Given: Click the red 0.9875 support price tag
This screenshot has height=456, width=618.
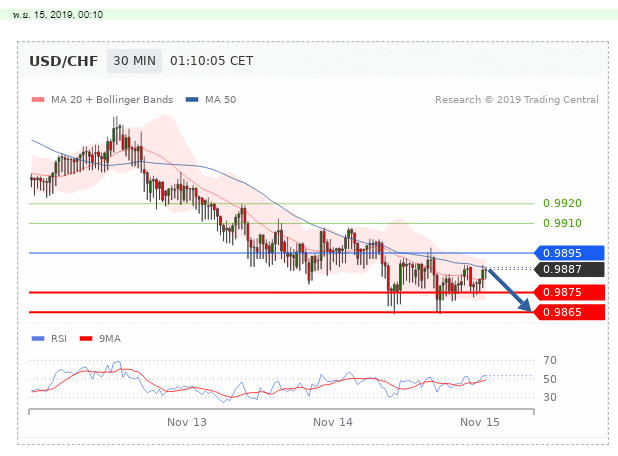Looking at the screenshot, I should pos(570,292).
